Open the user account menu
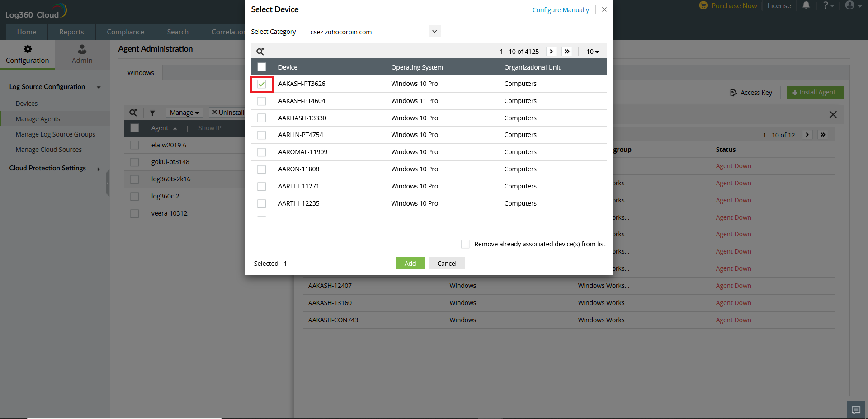868x419 pixels. [853, 5]
